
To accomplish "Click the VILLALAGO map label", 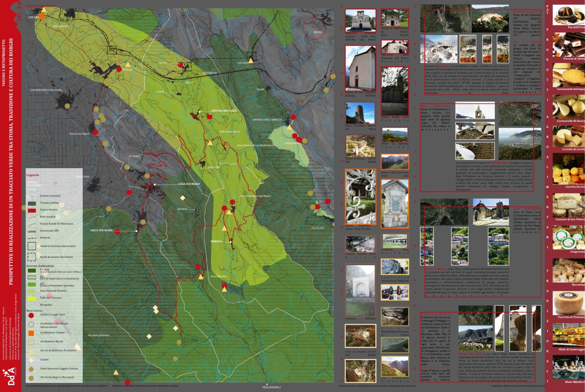I will (x=318, y=228).
